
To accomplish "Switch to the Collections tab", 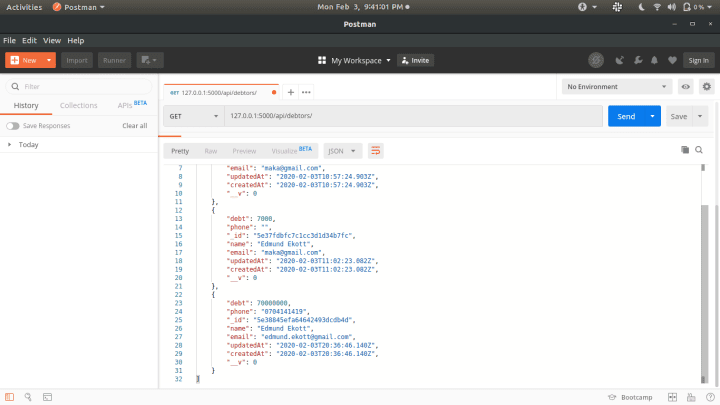I will click(78, 105).
